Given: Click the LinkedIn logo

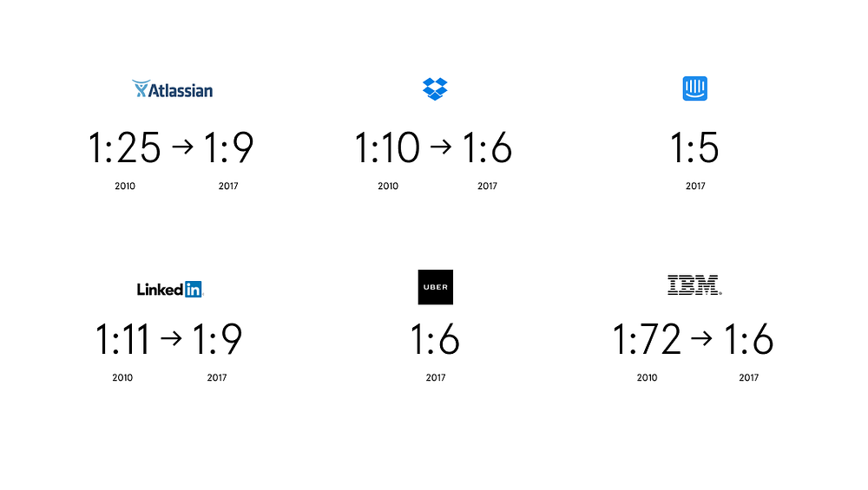Looking at the screenshot, I should pyautogui.click(x=170, y=289).
